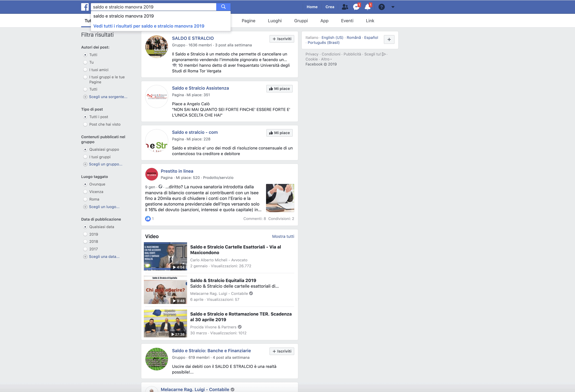
Task: Select 'Post che hai visto' option
Action: pyautogui.click(x=85, y=125)
